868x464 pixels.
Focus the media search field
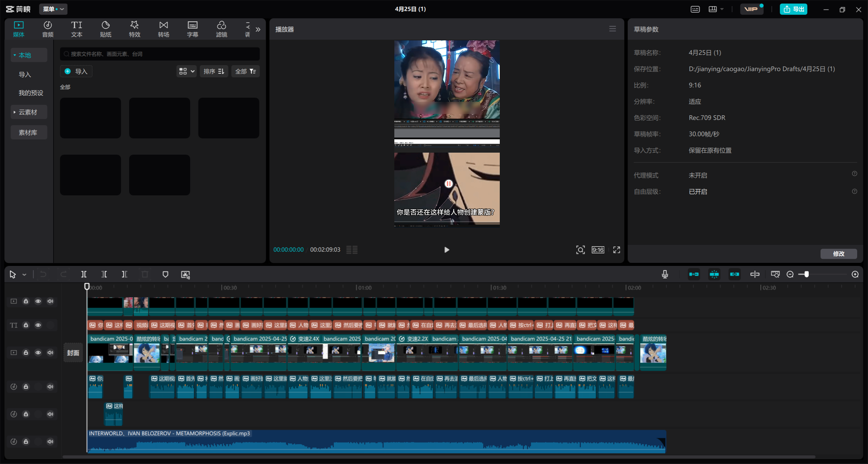160,54
